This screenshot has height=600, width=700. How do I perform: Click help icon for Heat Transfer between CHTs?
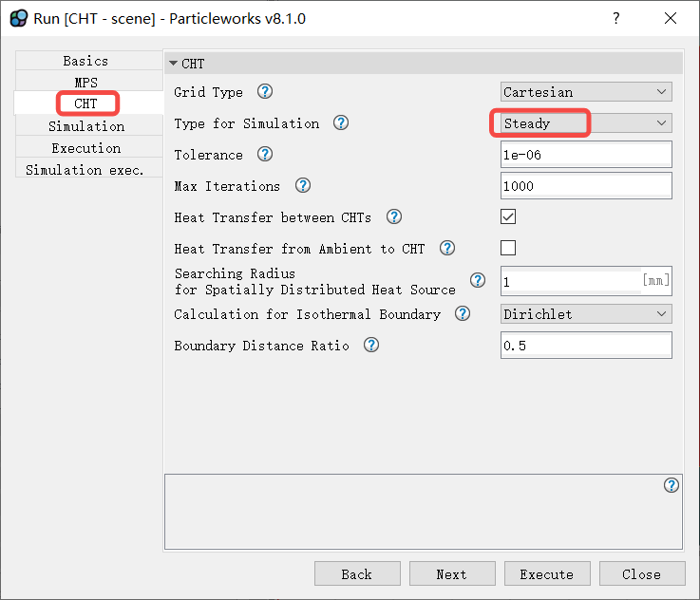point(393,217)
